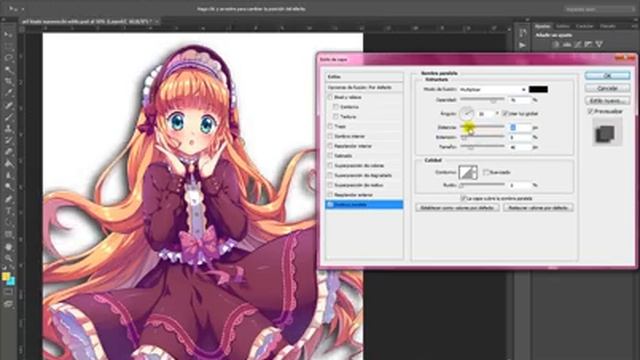Viewport: 640px width, 360px height.
Task: Select the Pen tool
Action: (x=8, y=199)
